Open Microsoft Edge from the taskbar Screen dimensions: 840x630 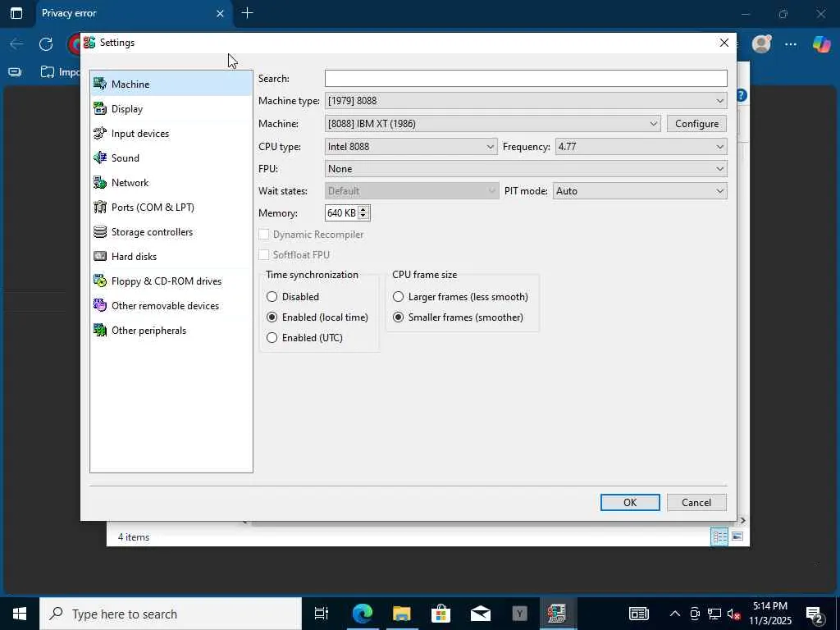pyautogui.click(x=362, y=614)
